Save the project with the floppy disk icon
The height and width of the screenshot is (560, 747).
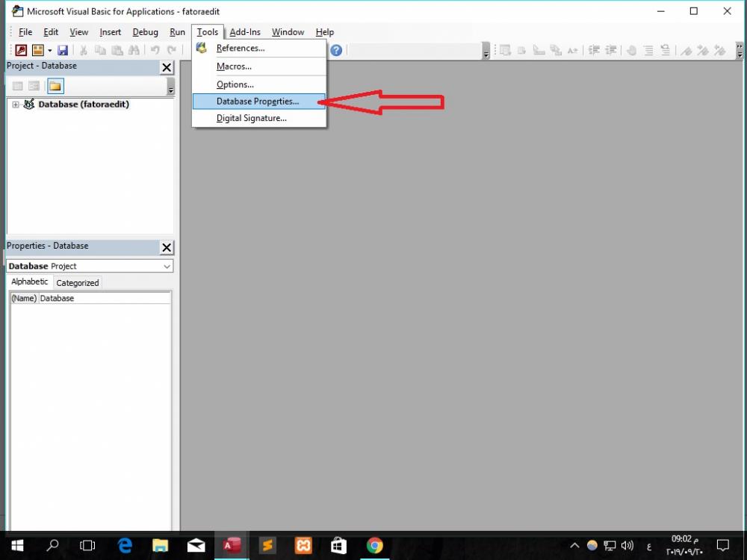[x=63, y=50]
